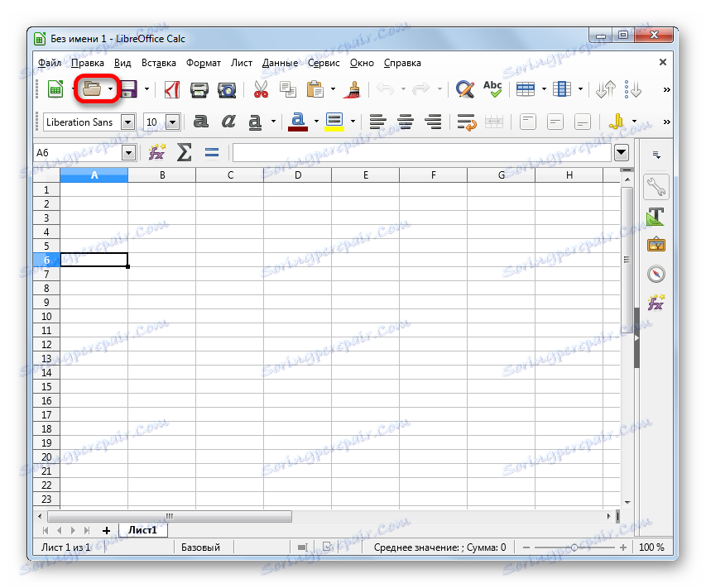The width and height of the screenshot is (706, 588).
Task: Open the Name Box dropdown
Action: click(129, 153)
